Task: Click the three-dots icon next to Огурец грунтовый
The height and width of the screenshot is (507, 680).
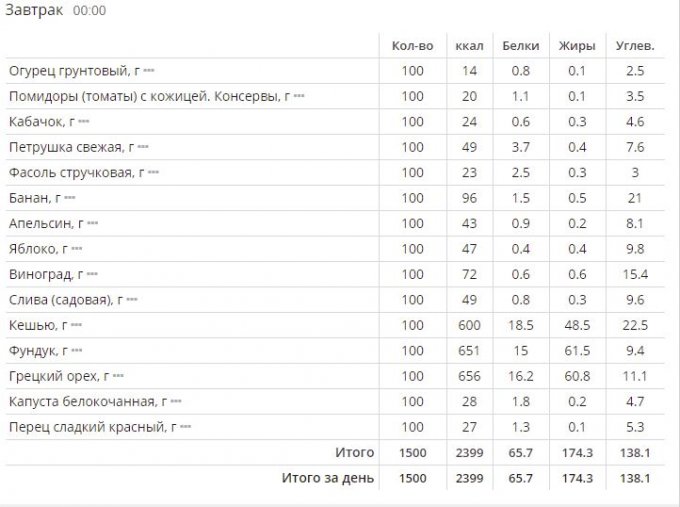Action: pos(149,72)
